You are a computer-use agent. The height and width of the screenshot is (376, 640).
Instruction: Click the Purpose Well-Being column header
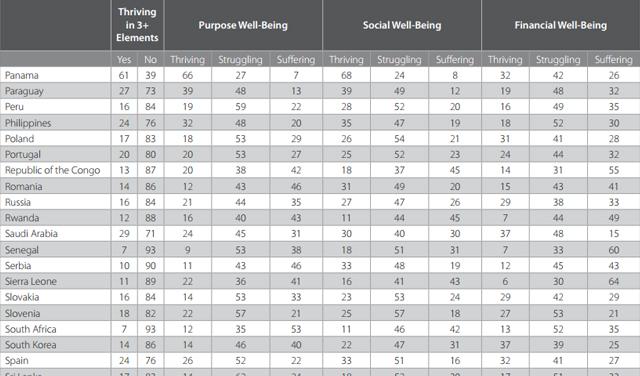(x=243, y=25)
